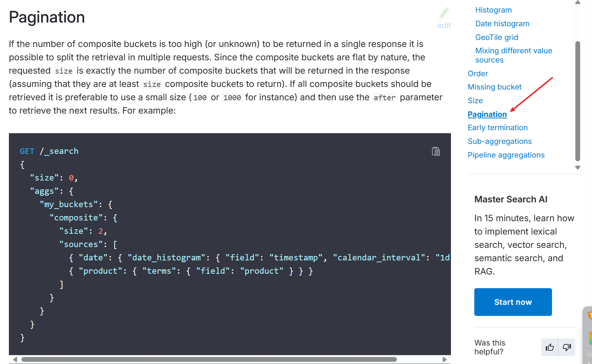Select the Pagination link in sidebar
Image resolution: width=592 pixels, height=364 pixels.
point(487,114)
